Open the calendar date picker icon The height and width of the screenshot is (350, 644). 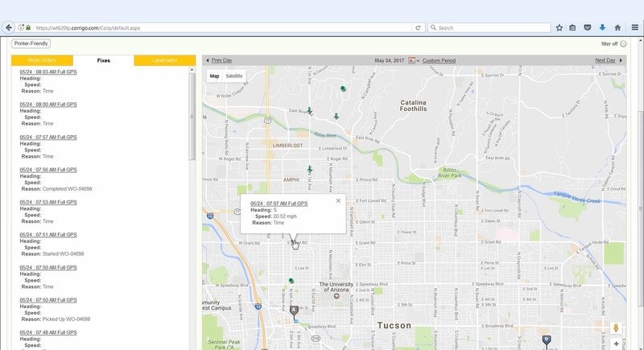tap(412, 60)
